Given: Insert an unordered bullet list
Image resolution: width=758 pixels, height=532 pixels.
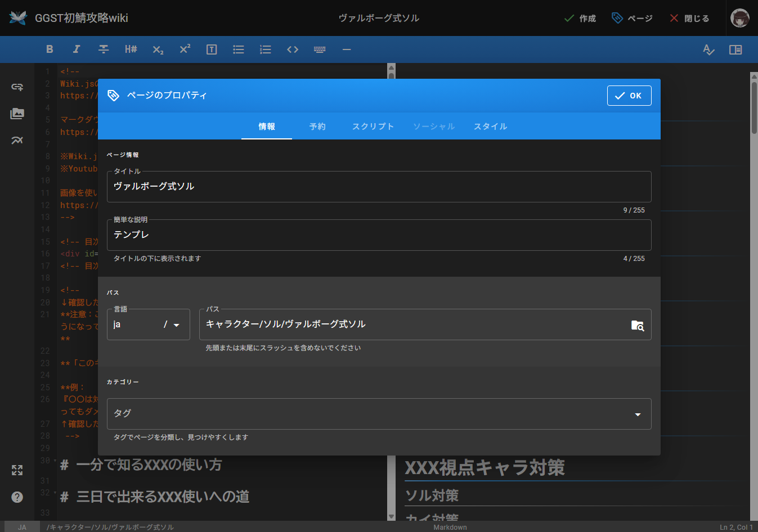Looking at the screenshot, I should click(239, 49).
